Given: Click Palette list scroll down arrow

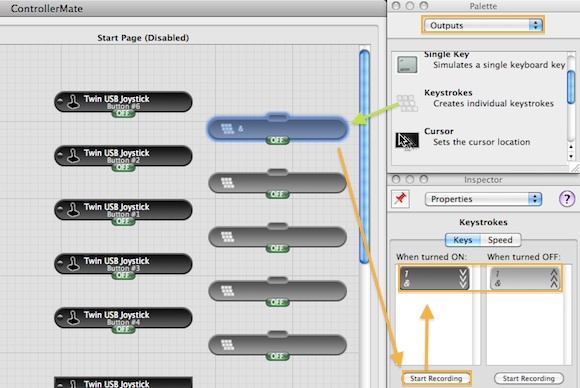Looking at the screenshot, I should tap(571, 156).
